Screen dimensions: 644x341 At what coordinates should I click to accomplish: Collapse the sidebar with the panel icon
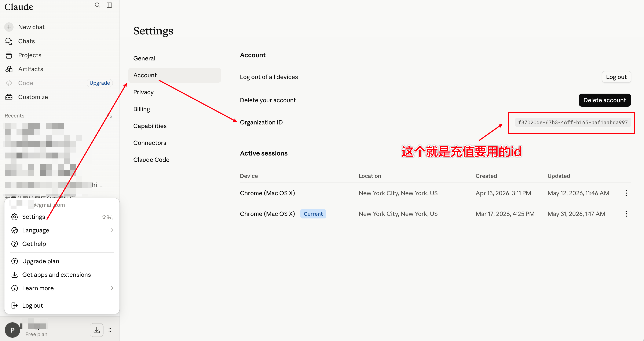tap(109, 5)
